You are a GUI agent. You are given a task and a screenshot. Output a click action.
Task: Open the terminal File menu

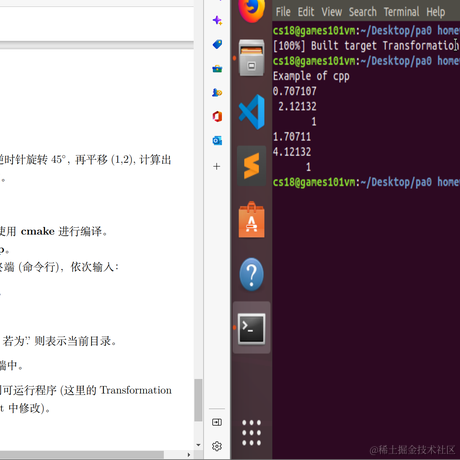283,12
